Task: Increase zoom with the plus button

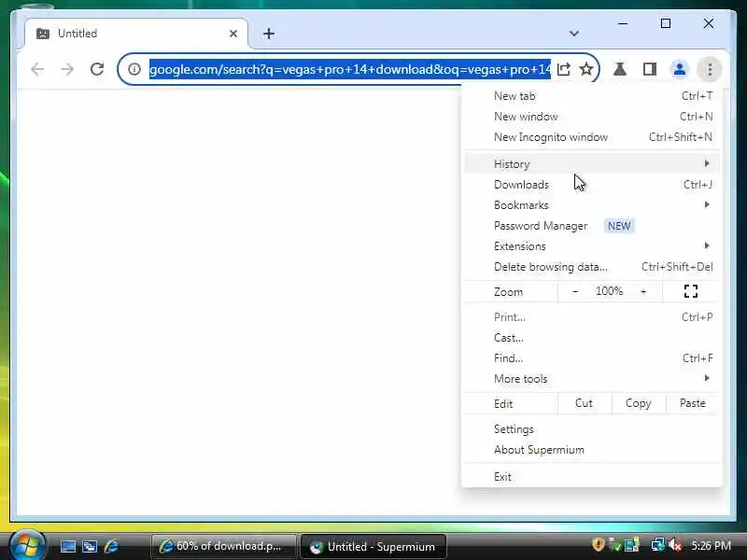Action: click(643, 291)
